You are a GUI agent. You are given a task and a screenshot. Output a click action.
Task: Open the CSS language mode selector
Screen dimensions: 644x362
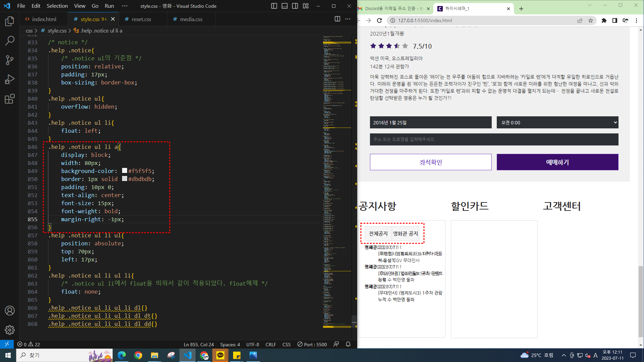(x=286, y=344)
